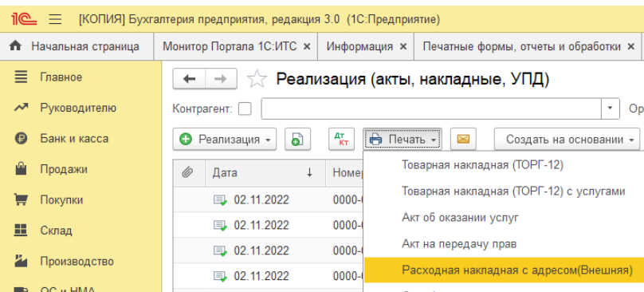Navigate forward with the right arrow
Viewport: 644px width, 292px height.
(x=221, y=78)
